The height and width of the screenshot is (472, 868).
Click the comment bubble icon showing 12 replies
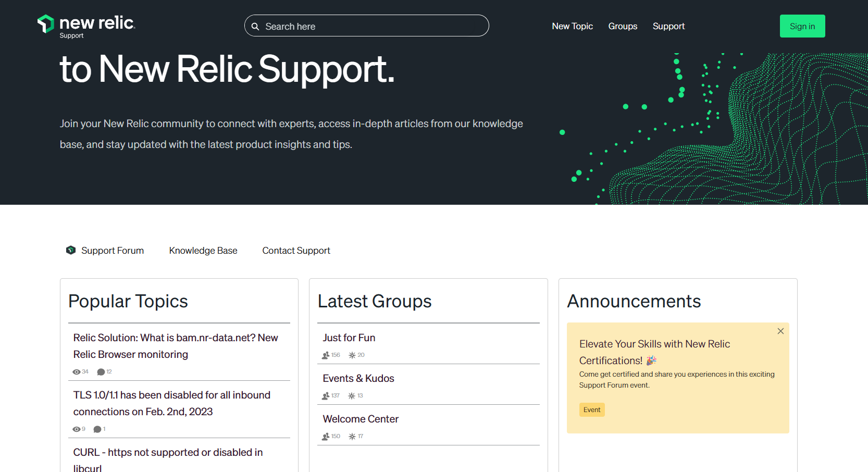[x=101, y=371]
